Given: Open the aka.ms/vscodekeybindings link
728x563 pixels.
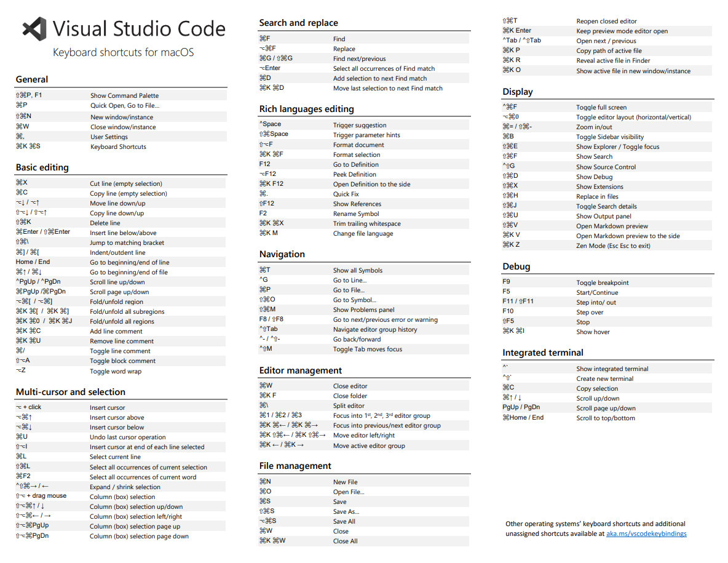Looking at the screenshot, I should (646, 533).
